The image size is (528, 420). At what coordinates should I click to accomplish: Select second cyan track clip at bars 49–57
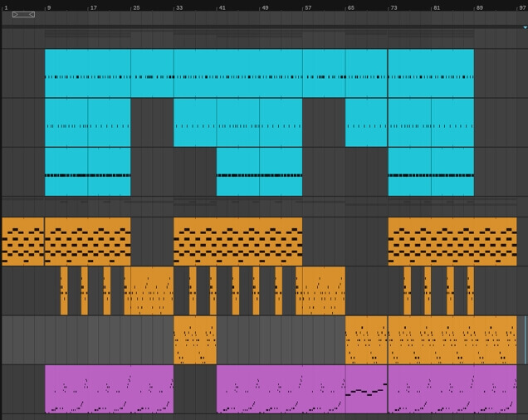pos(281,123)
